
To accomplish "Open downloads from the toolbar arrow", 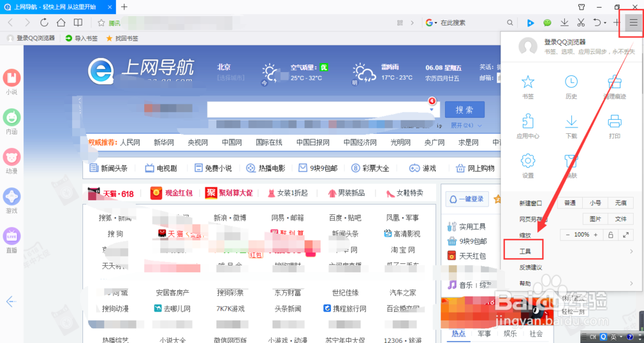I will pyautogui.click(x=565, y=23).
